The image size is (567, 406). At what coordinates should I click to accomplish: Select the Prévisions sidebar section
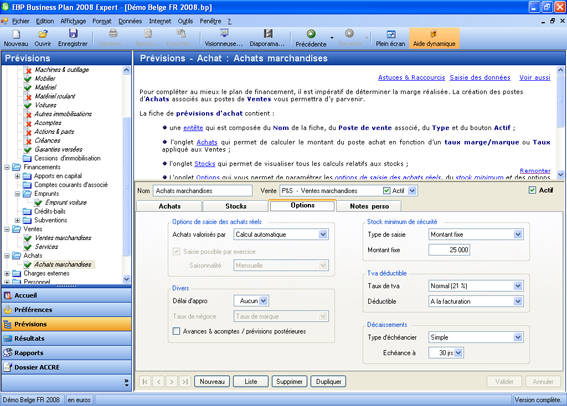click(x=67, y=324)
